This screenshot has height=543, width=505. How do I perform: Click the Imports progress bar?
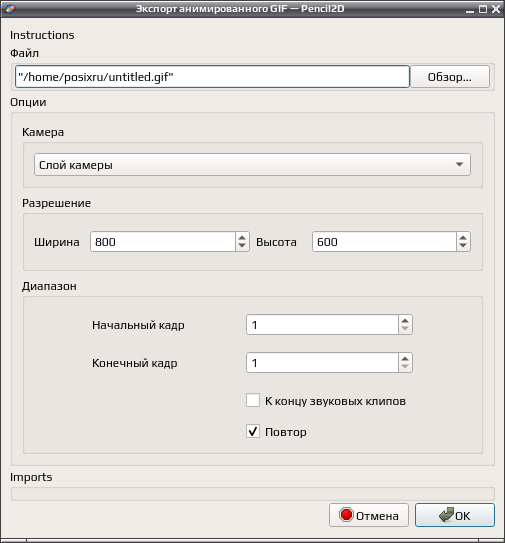(253, 494)
